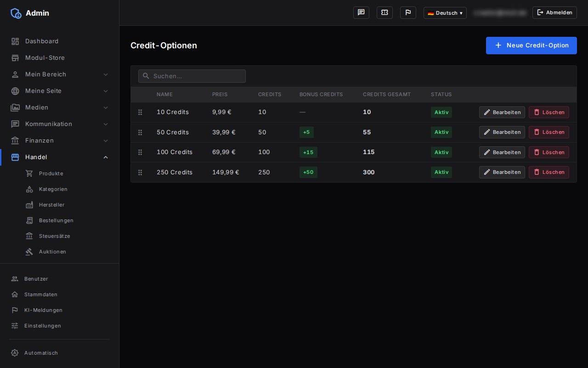Click Bearbeiten for 10 Credits
This screenshot has height=368, width=588.
tap(502, 112)
